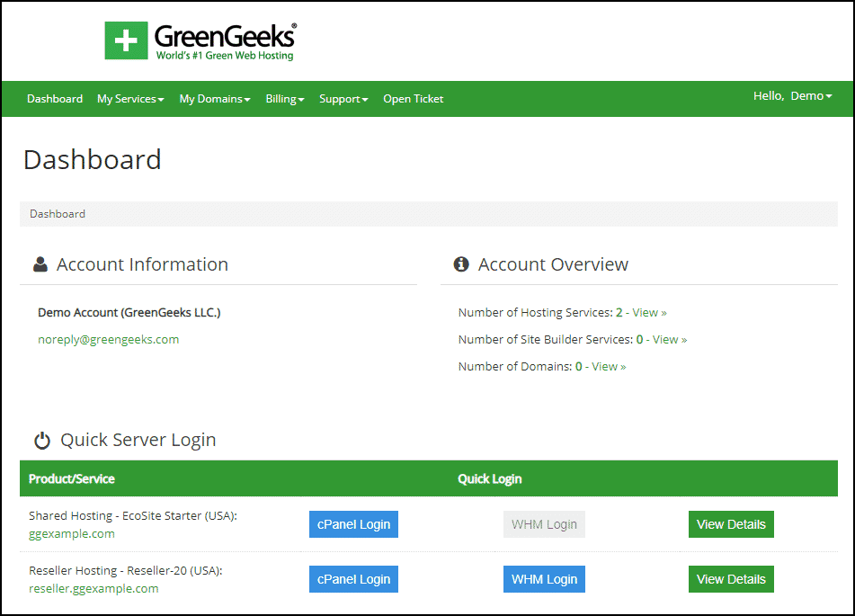Viewport: 855px width, 616px height.
Task: Click cPanel Login for Reseller Hosting
Action: [353, 579]
